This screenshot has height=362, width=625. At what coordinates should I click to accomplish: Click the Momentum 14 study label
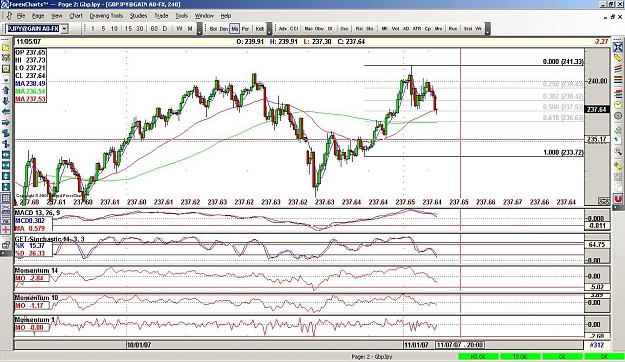pyautogui.click(x=36, y=270)
